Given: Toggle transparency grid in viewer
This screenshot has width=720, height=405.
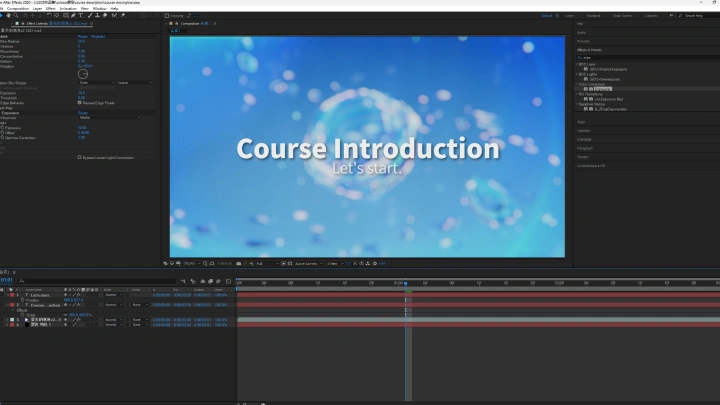Looking at the screenshot, I should [290, 264].
